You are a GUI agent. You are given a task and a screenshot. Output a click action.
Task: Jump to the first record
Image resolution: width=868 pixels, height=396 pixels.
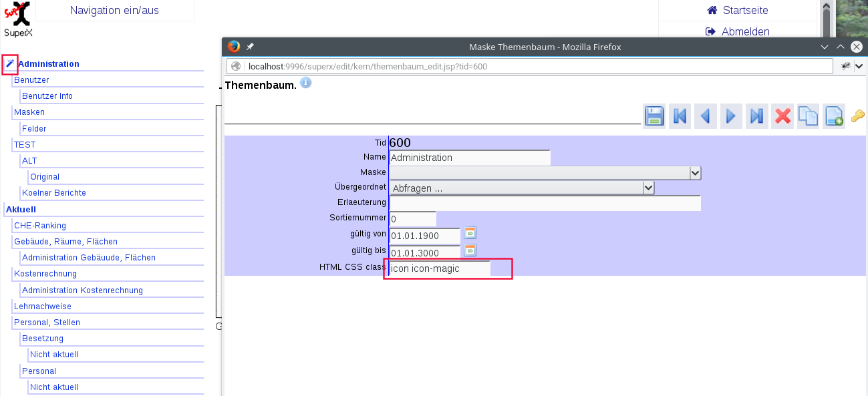click(680, 116)
